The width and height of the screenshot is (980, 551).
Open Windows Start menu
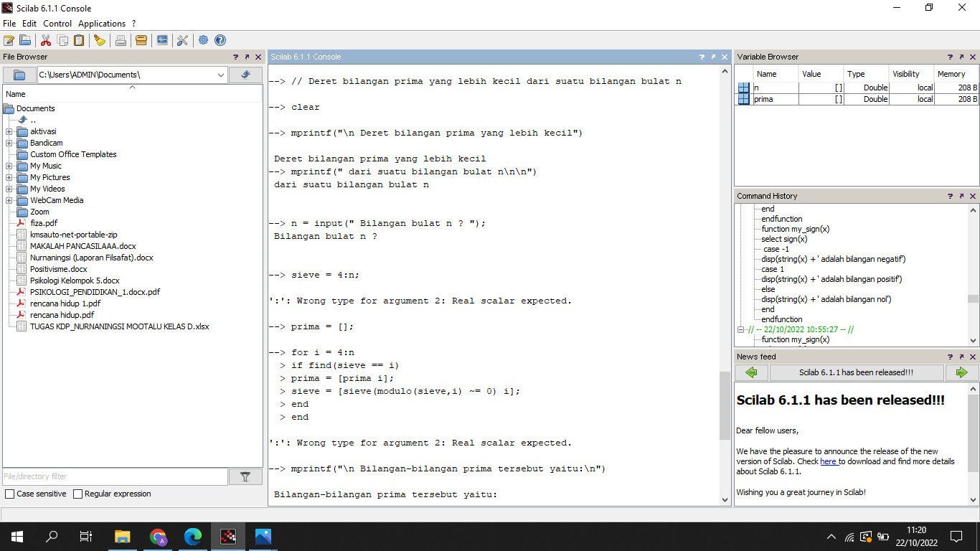tap(17, 536)
